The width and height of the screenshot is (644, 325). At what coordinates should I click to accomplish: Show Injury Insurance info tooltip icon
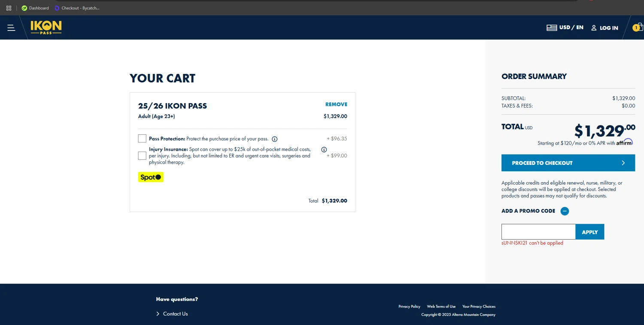(324, 149)
